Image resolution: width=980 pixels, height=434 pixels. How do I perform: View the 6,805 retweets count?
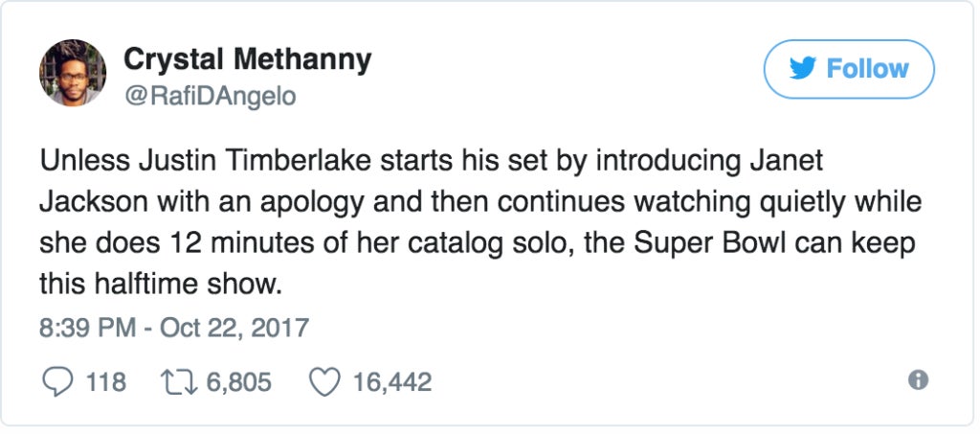[238, 381]
